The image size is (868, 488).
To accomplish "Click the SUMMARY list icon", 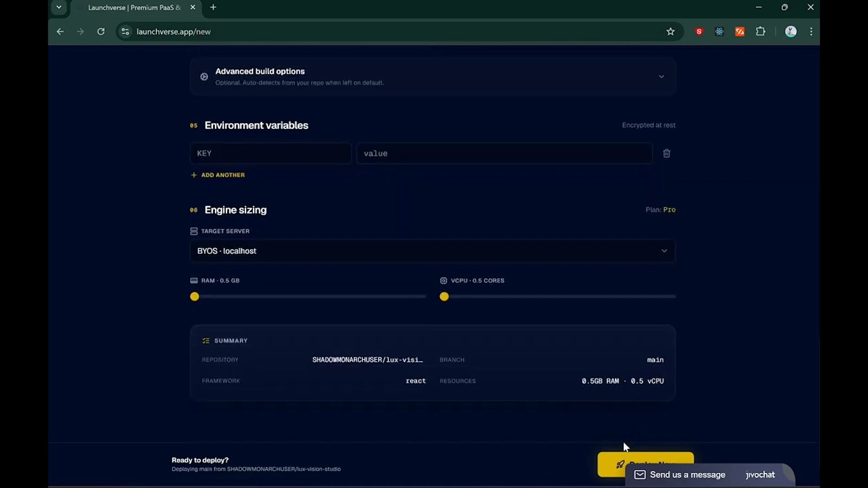I will pos(206,341).
